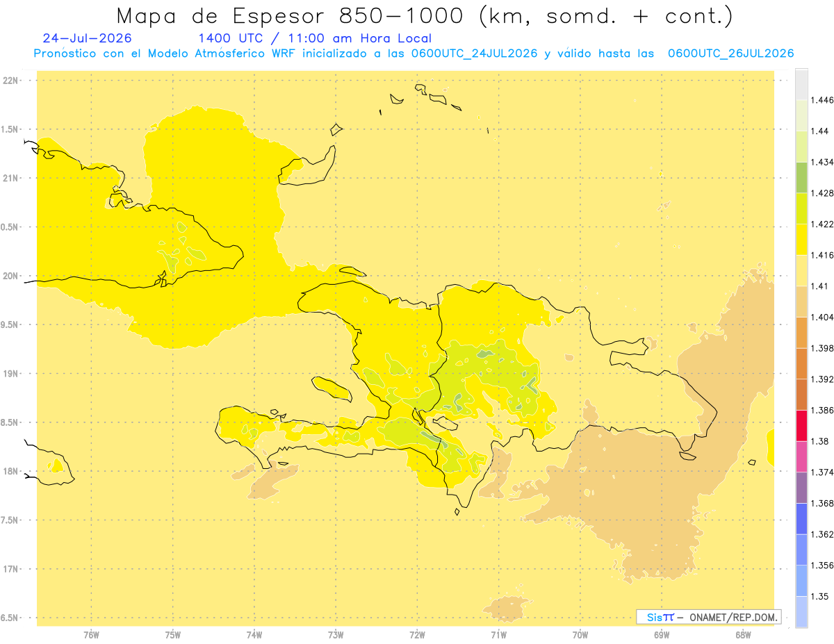Image resolution: width=834 pixels, height=644 pixels.
Task: Select the tan legend swatch between 1.404 and 1.41
Action: click(801, 302)
